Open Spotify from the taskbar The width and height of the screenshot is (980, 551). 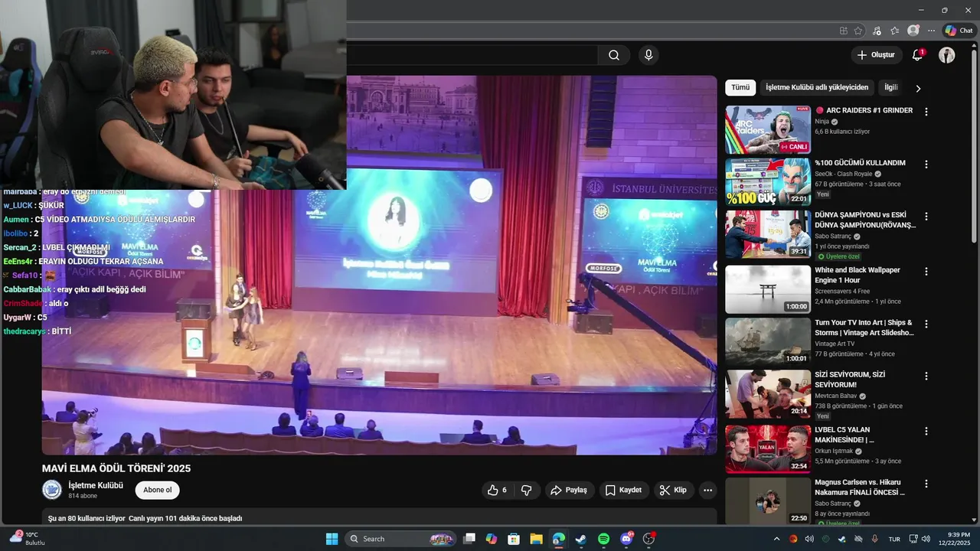[x=603, y=539]
